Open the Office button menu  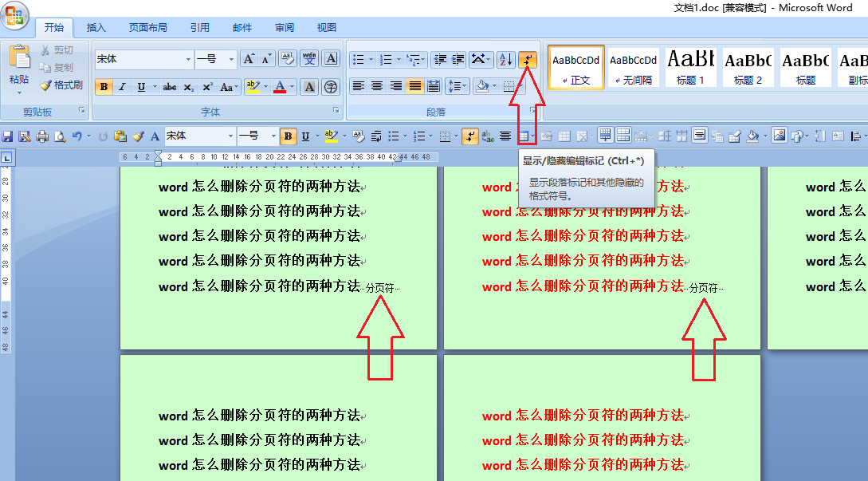point(14,15)
